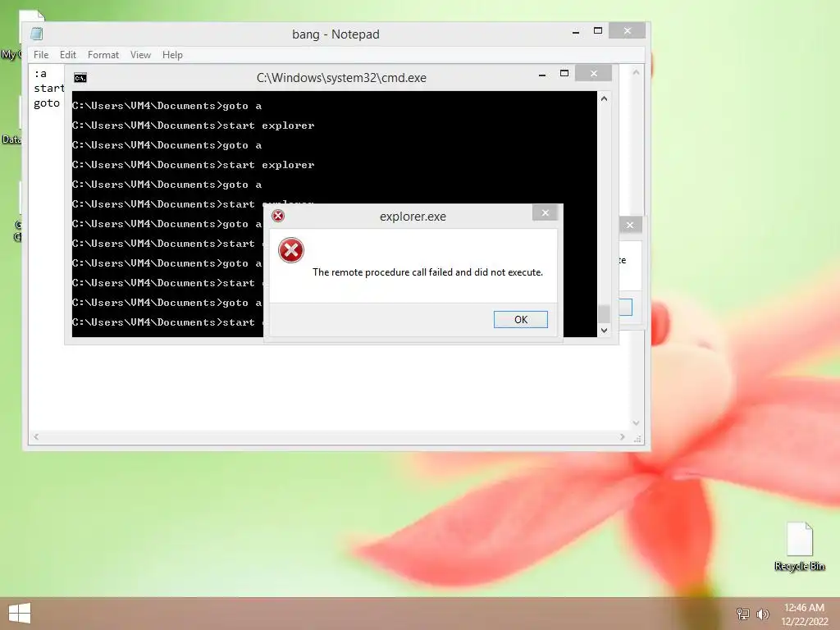Open the Help menu in Notepad
The width and height of the screenshot is (840, 630).
coord(172,55)
